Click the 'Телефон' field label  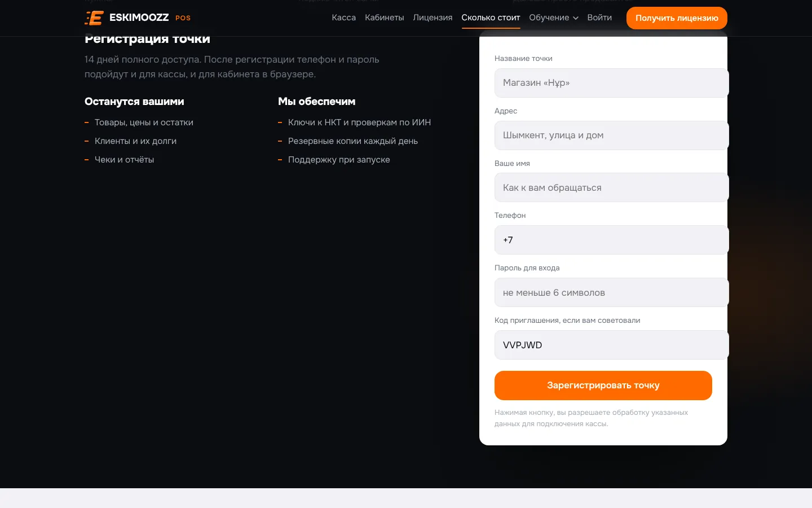tap(510, 216)
